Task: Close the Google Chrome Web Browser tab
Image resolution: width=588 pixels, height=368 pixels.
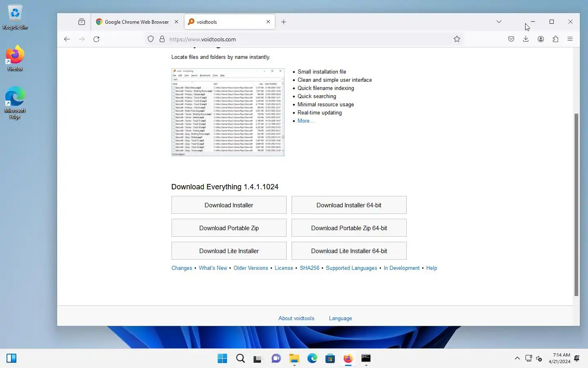Action: click(176, 22)
